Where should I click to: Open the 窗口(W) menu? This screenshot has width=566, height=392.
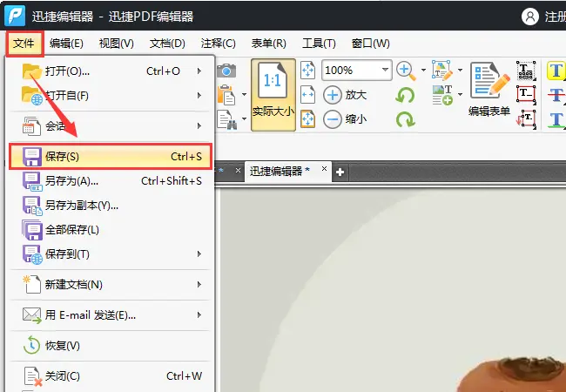click(x=371, y=44)
